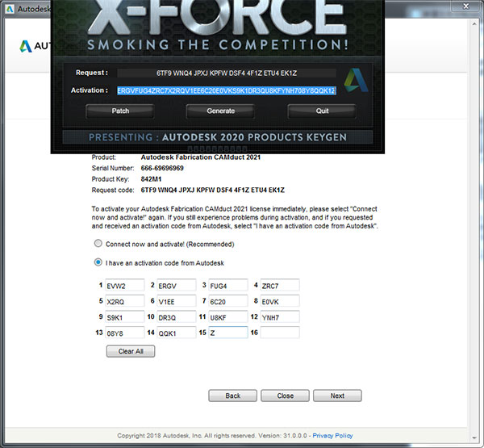Click the product name Autodesk Fabrication CAMduct 2021
This screenshot has height=448, width=484.
201,157
